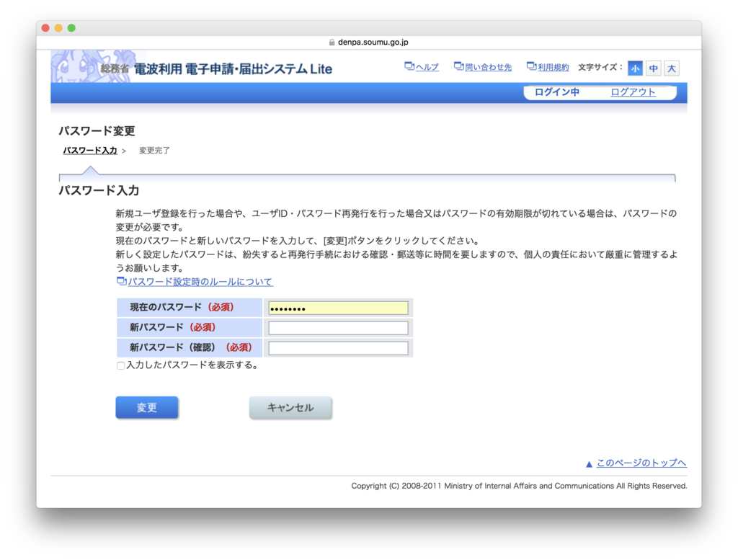Image resolution: width=738 pixels, height=560 pixels.
Task: Select the 変更完了 breadcrumb step
Action: pos(154,151)
